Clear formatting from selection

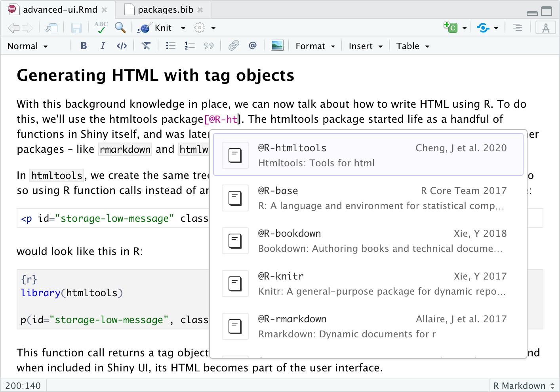click(x=146, y=46)
